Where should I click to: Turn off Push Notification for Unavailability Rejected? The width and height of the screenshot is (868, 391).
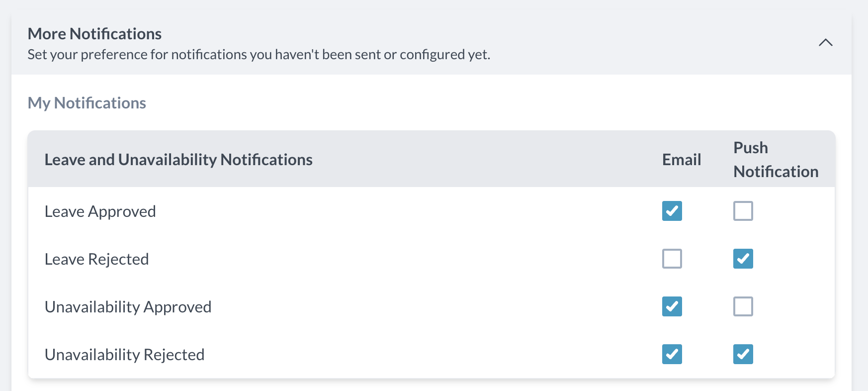(x=743, y=354)
